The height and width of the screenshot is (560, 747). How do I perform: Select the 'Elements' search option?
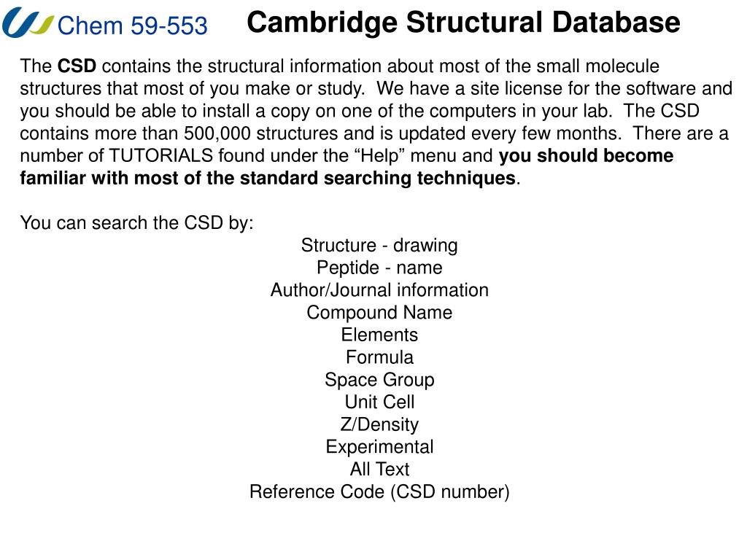pyautogui.click(x=379, y=335)
